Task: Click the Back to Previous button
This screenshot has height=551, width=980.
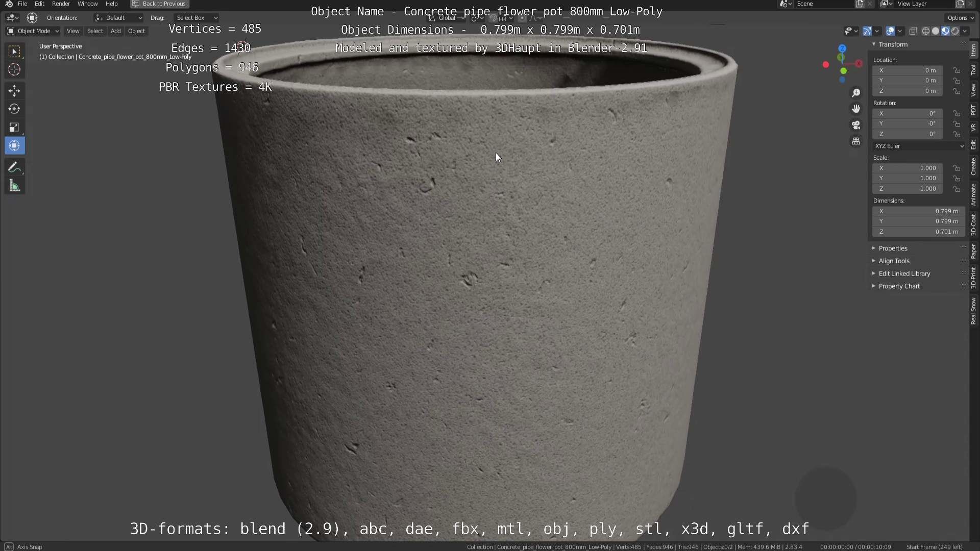Action: 160,4
